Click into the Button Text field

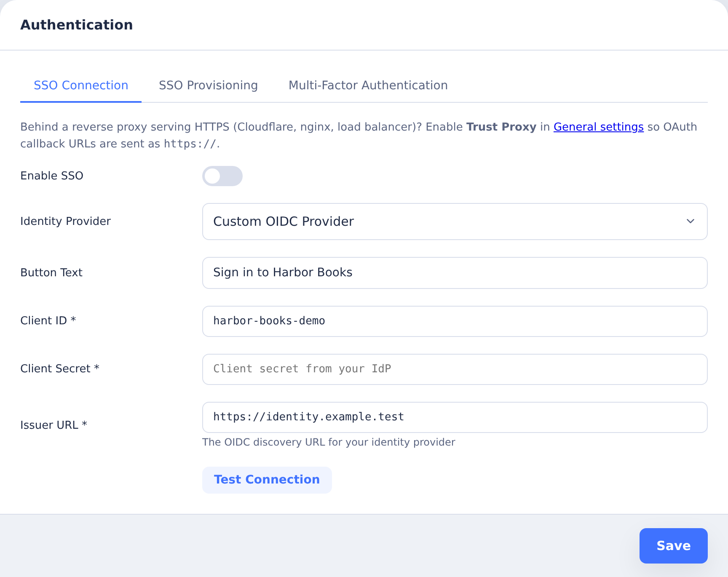coord(455,273)
